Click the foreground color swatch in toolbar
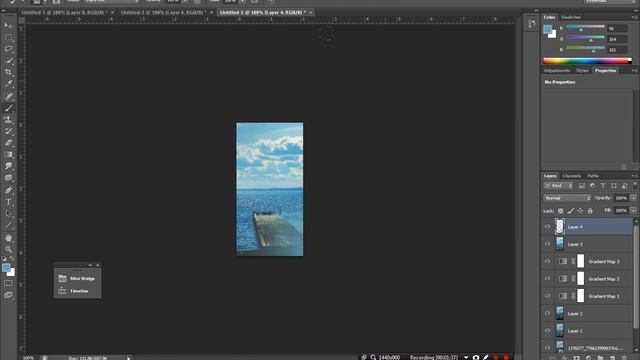Screen dimensions: 640x360 click(x=6, y=268)
